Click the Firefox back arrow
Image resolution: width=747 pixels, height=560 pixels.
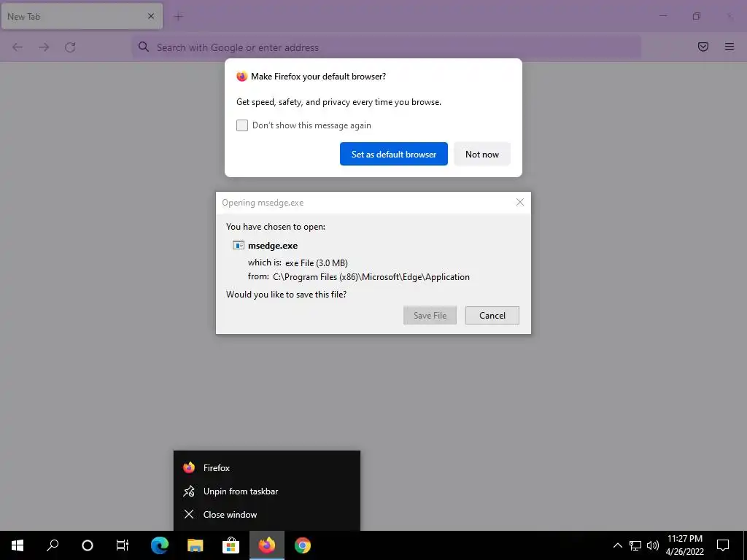click(18, 47)
